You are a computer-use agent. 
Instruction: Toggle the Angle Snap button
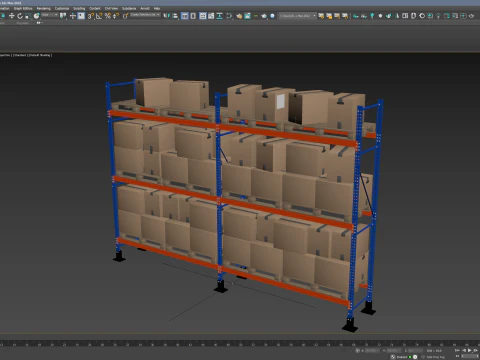coord(99,16)
